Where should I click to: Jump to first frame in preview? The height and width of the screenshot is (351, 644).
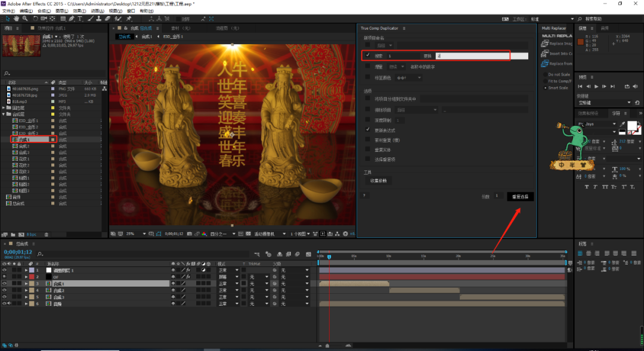580,86
